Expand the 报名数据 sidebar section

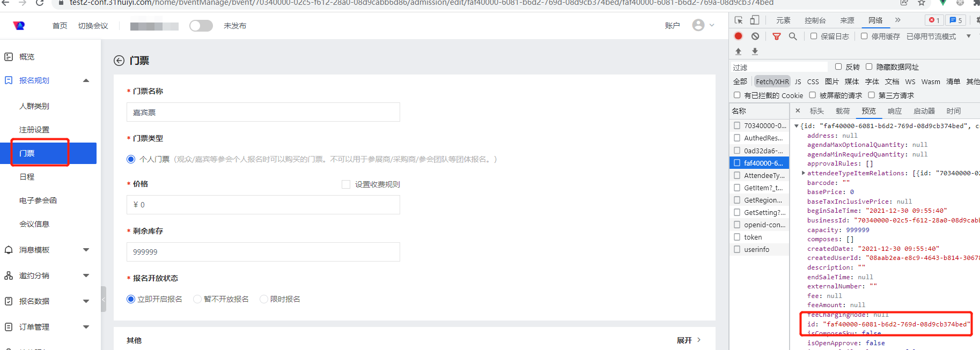point(86,301)
